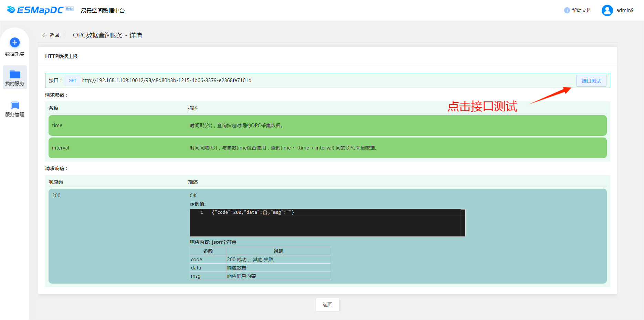Click the admin9 username
This screenshot has width=644, height=320.
coord(625,10)
